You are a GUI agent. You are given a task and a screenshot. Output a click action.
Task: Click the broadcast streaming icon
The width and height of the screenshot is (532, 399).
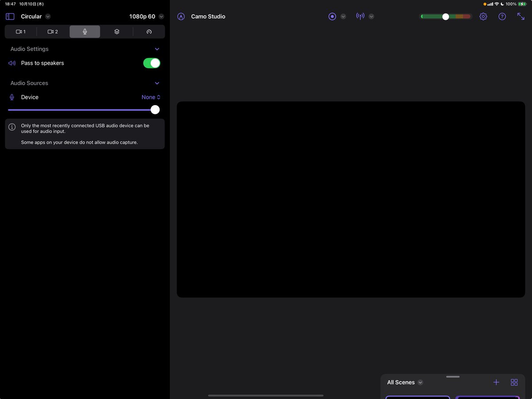click(x=360, y=16)
